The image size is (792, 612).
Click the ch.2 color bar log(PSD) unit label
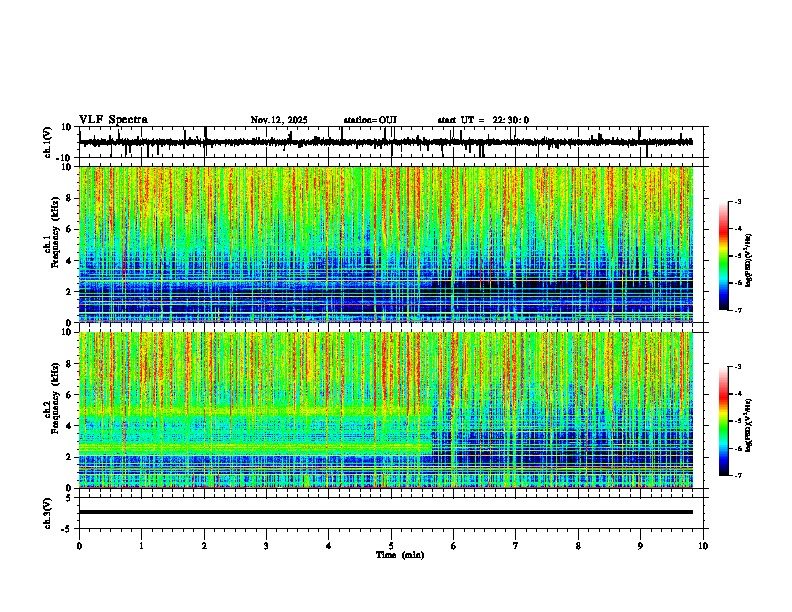pos(749,425)
